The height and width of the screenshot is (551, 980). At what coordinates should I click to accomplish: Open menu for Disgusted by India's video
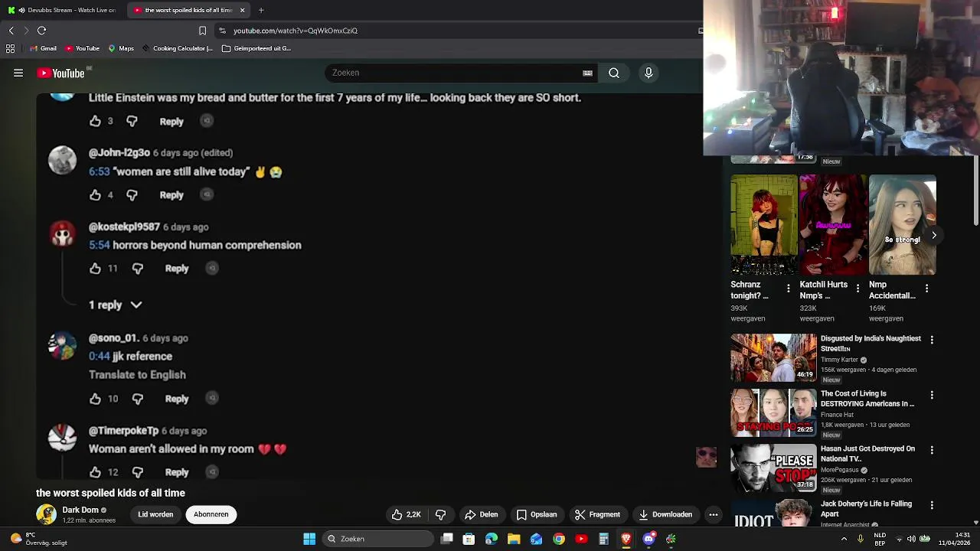pos(932,340)
